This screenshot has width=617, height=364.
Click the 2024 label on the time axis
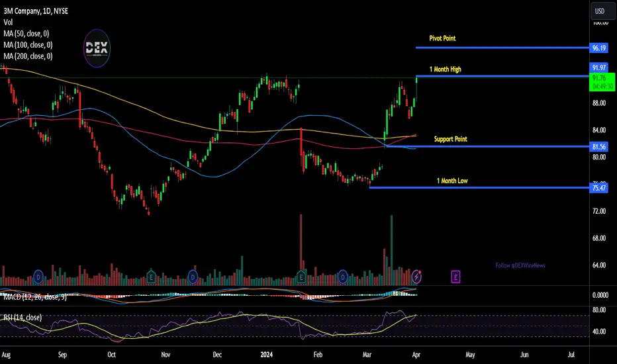pyautogui.click(x=266, y=355)
